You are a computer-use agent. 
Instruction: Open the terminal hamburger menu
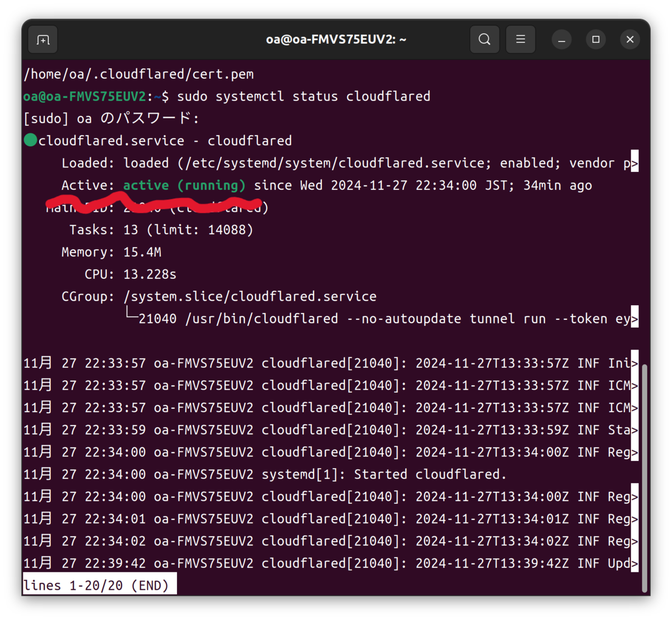520,39
